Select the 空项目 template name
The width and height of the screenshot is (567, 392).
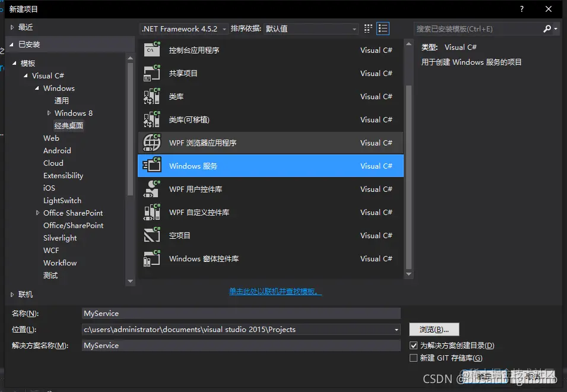[x=179, y=235]
